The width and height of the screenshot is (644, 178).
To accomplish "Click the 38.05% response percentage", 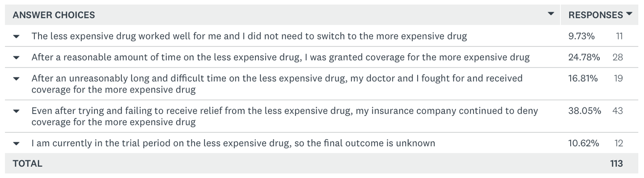I will [585, 110].
